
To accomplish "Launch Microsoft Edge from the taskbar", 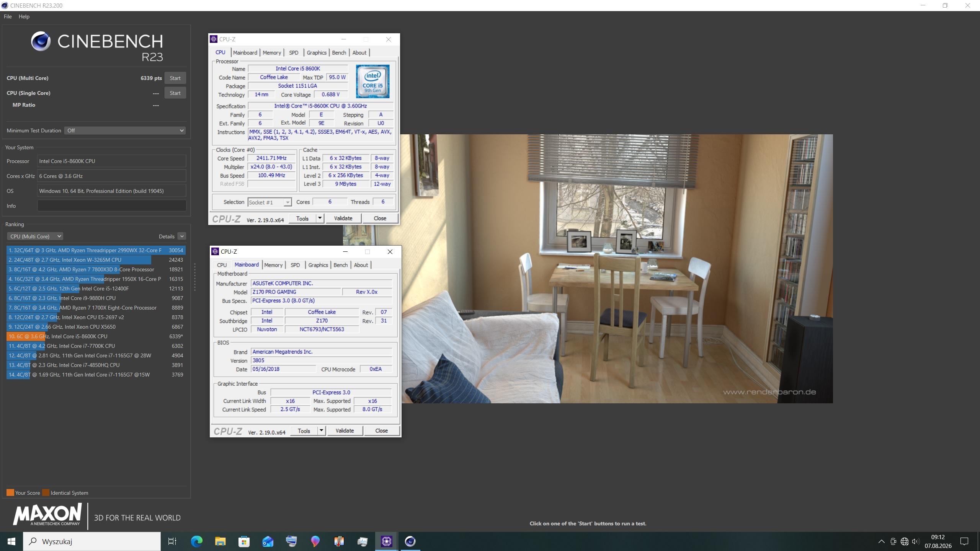I will pyautogui.click(x=196, y=541).
